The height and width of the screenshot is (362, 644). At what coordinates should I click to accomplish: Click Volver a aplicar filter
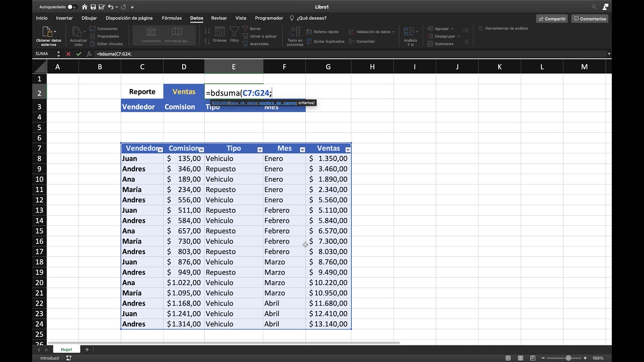260,36
